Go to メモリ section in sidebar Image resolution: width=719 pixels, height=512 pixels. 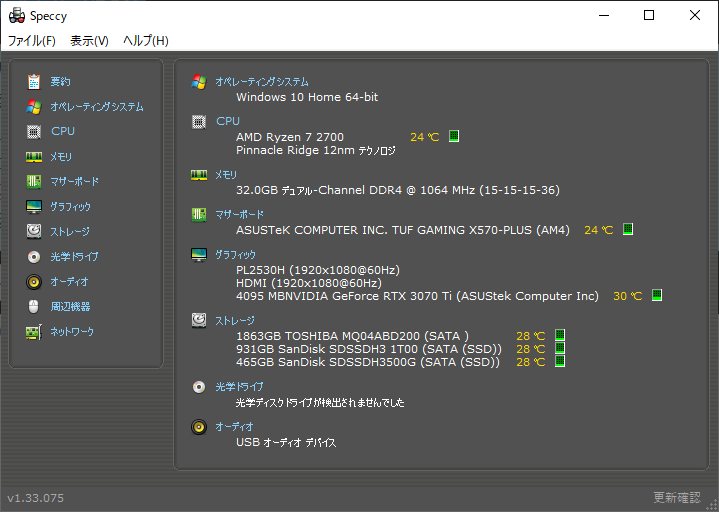tap(61, 157)
